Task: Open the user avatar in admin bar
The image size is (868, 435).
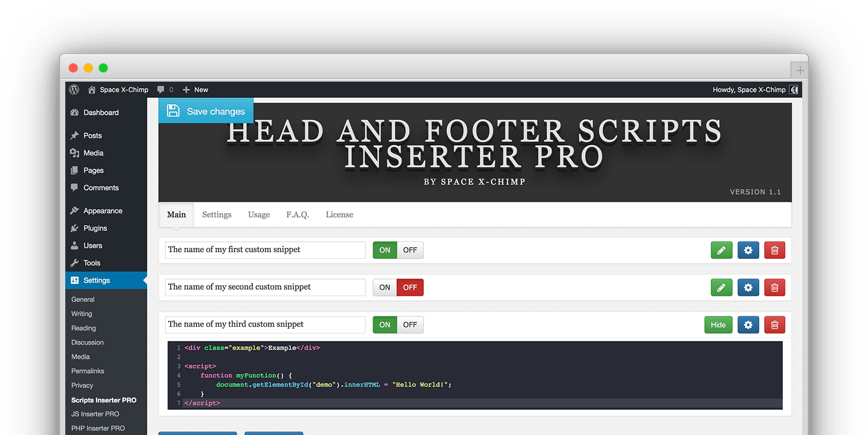Action: click(794, 90)
